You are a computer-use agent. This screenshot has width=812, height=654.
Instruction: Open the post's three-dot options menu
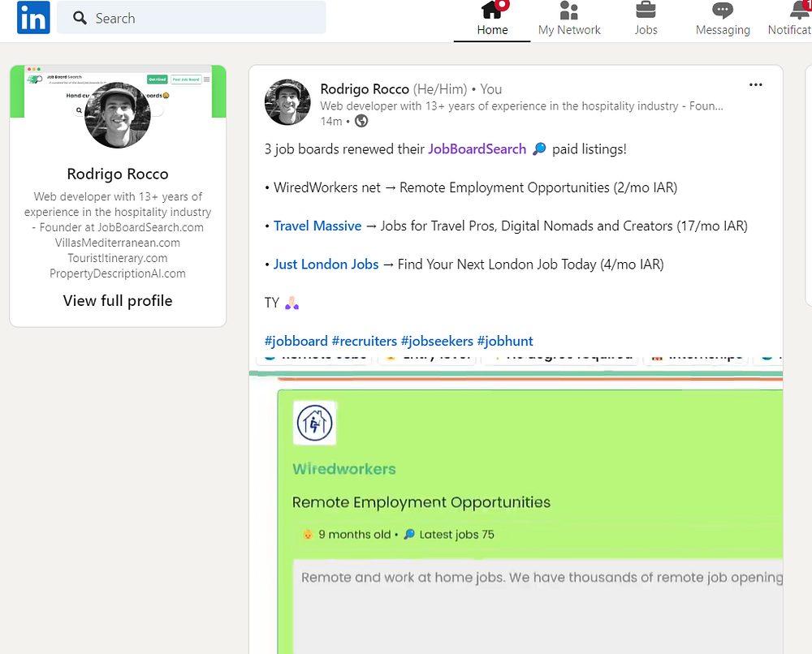(755, 84)
